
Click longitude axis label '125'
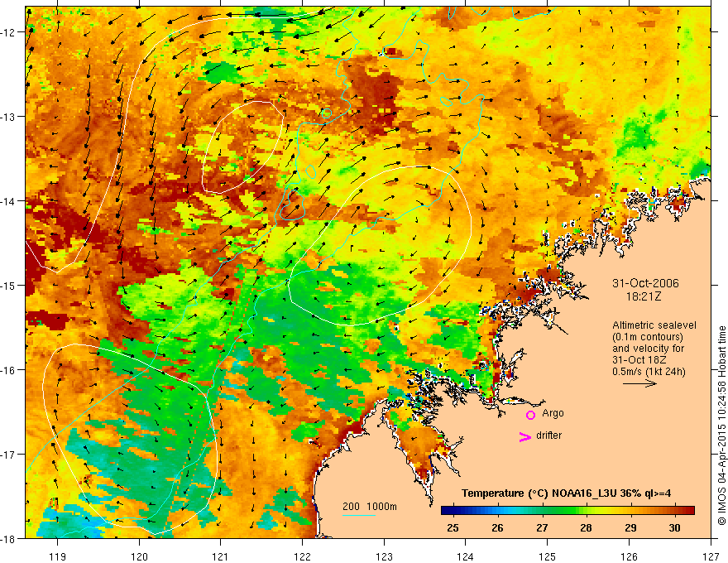(548, 556)
